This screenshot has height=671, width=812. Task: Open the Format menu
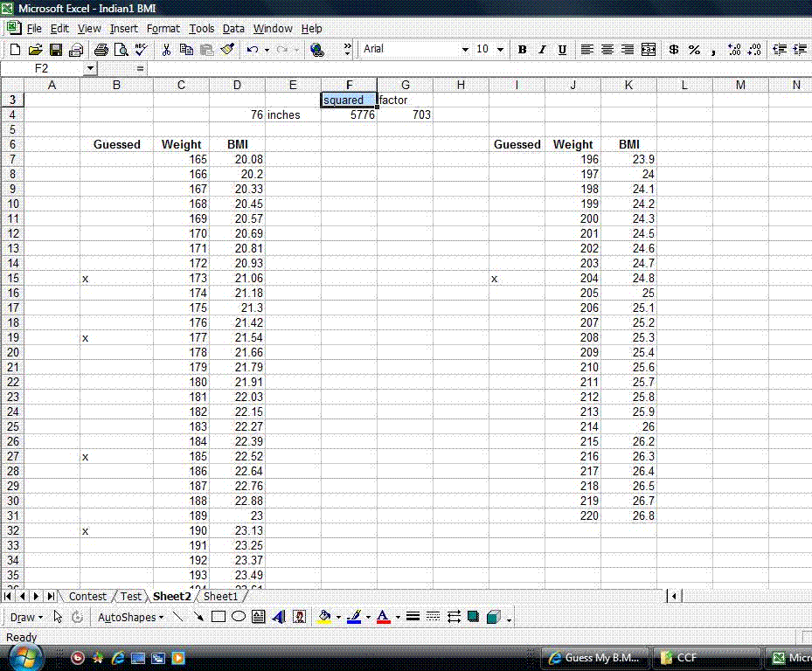click(x=163, y=29)
